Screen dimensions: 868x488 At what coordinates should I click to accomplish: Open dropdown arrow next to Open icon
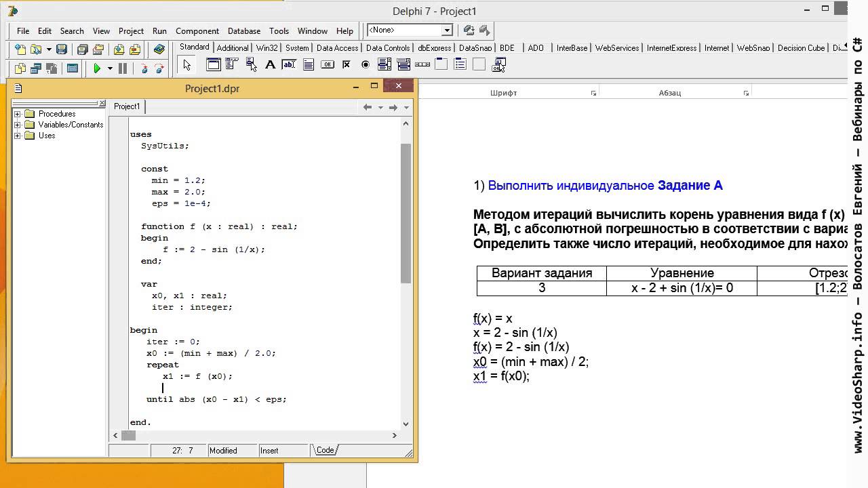[49, 49]
